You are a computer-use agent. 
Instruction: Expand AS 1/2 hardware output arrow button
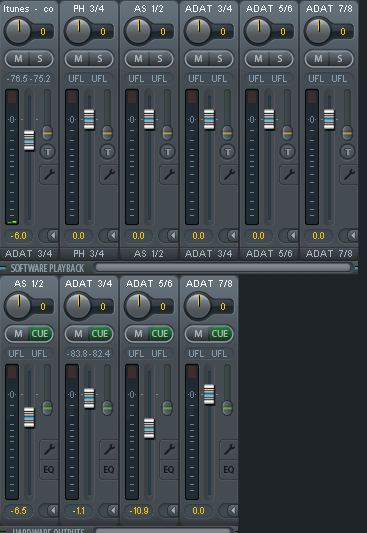click(49, 510)
